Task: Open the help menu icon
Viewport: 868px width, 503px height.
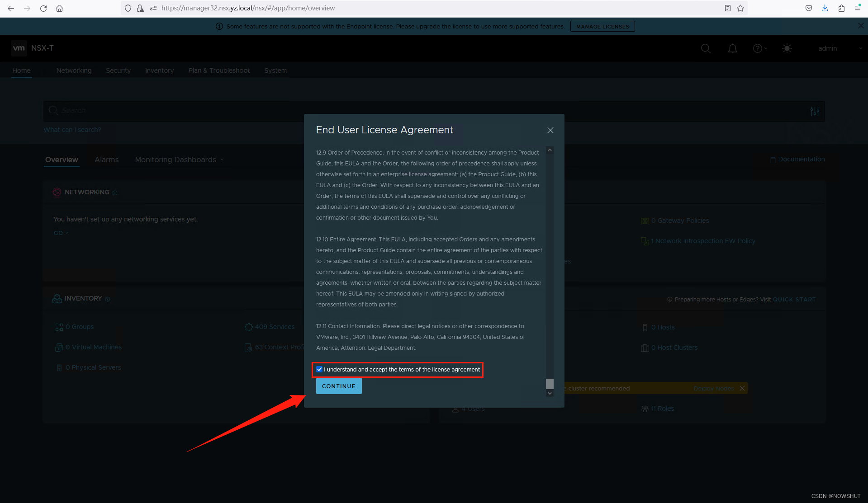Action: (x=759, y=48)
